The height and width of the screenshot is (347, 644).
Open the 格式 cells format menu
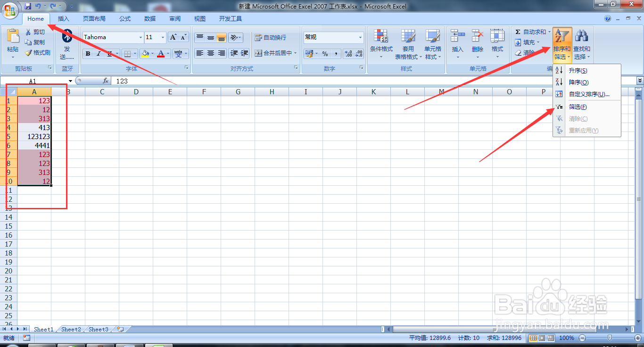[x=497, y=44]
